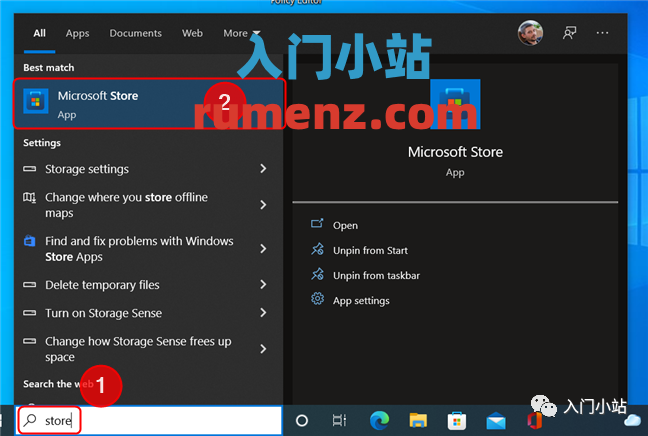
Task: Click the large Microsoft Store preview icon
Action: (455, 104)
